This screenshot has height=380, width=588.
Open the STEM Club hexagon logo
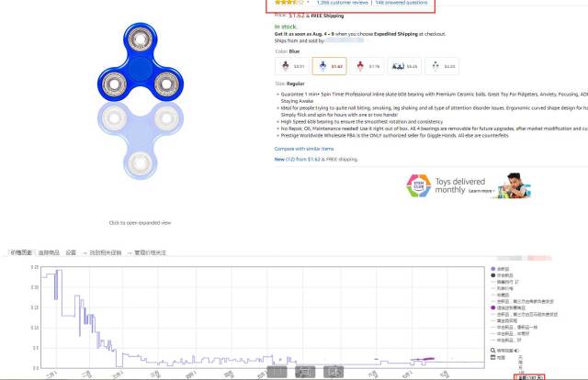(419, 185)
